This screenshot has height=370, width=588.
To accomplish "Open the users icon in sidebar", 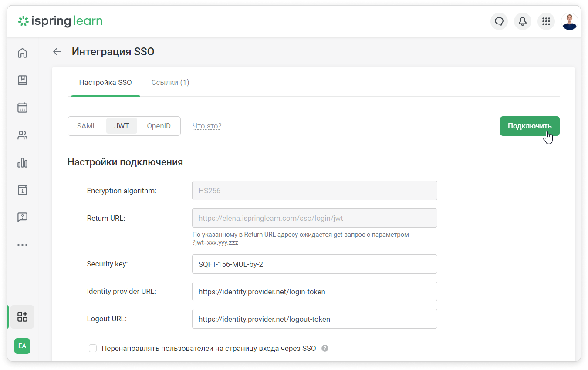I will [22, 135].
